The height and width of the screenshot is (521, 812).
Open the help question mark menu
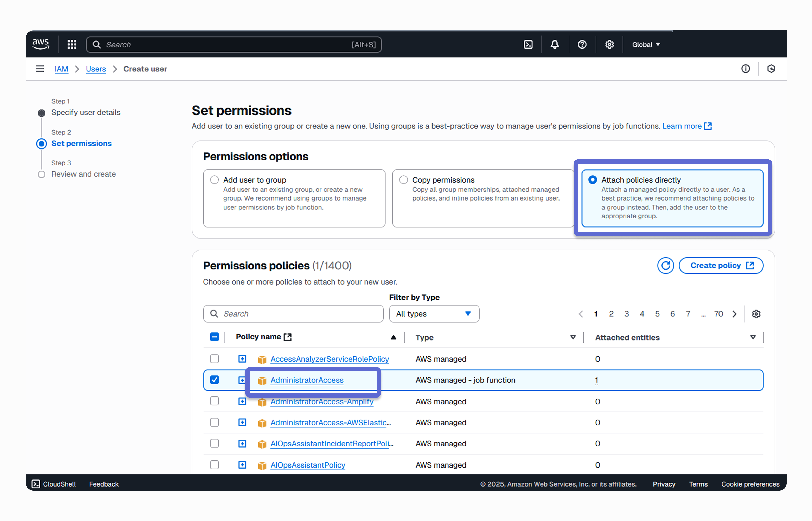[582, 44]
